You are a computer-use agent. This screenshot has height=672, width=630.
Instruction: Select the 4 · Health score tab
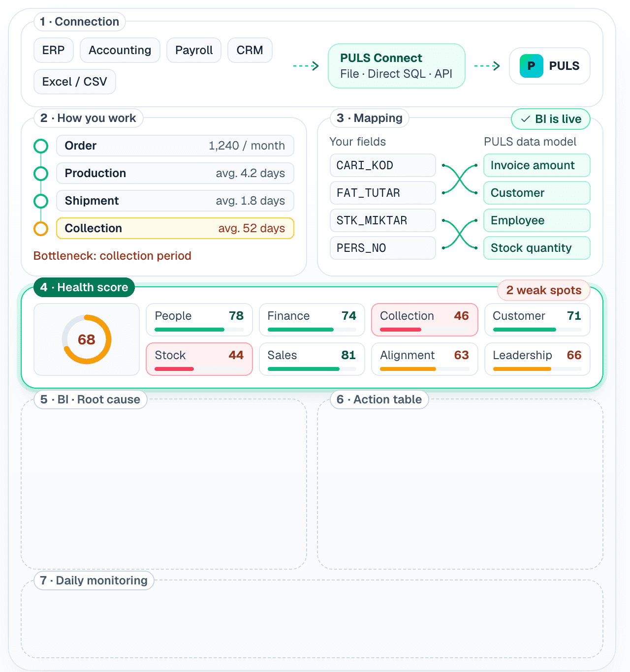pos(84,287)
